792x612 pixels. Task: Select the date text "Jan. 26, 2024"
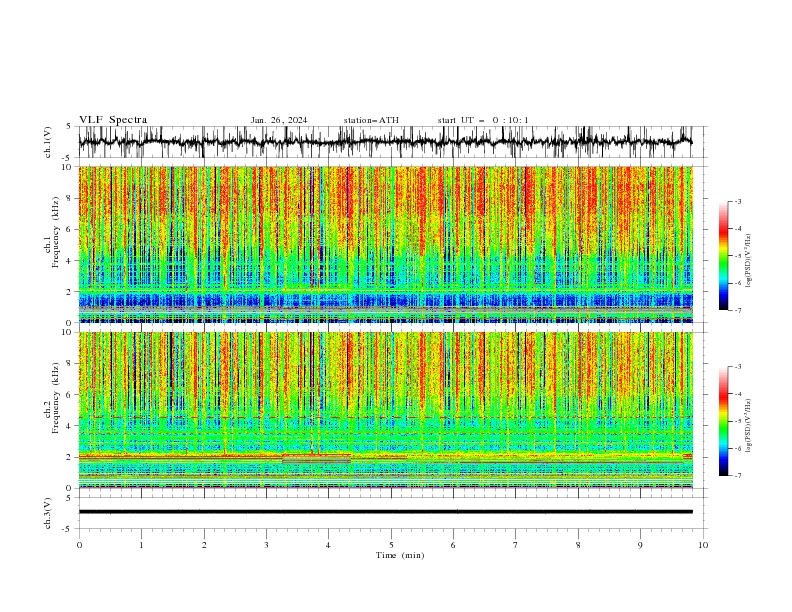279,120
